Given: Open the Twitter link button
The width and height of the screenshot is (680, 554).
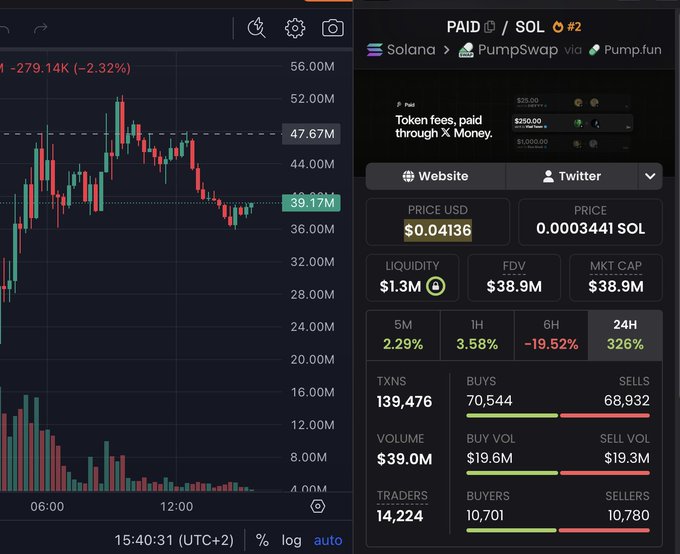Looking at the screenshot, I should click(572, 176).
